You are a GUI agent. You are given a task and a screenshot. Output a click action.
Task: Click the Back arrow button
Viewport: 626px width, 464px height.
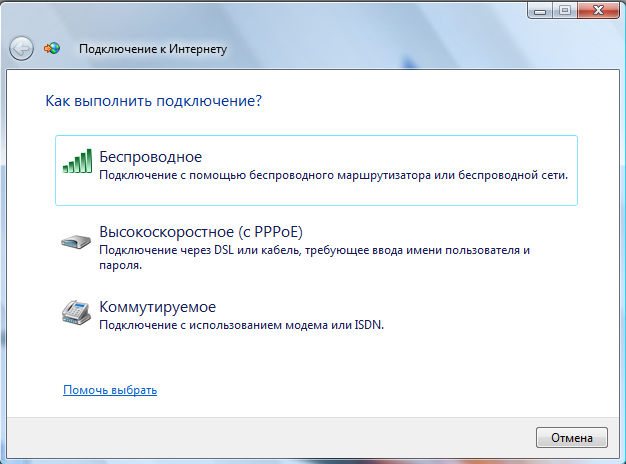coord(22,49)
